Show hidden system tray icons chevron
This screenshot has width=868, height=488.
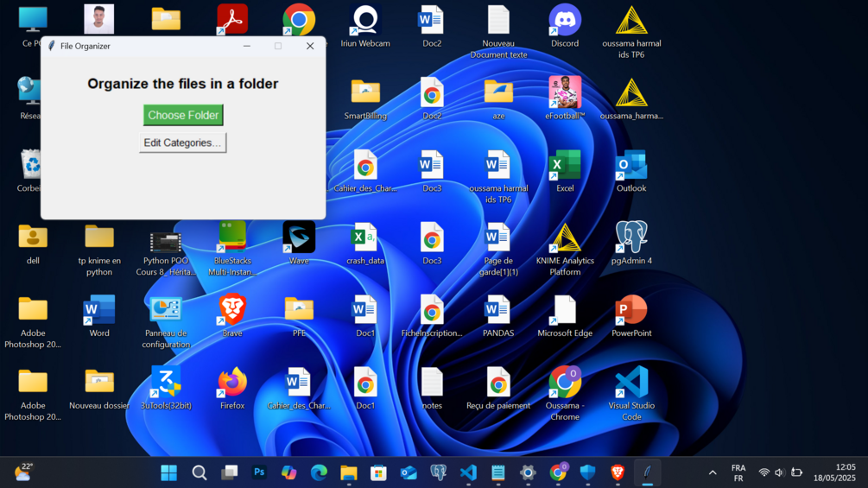click(x=713, y=472)
